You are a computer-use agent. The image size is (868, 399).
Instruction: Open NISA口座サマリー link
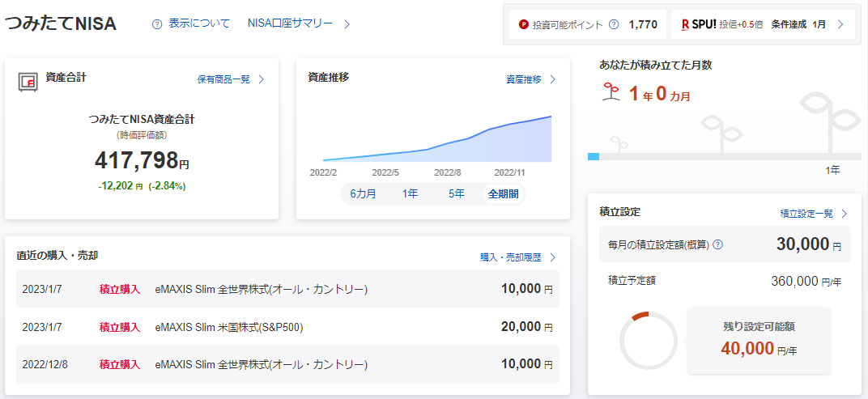(290, 23)
